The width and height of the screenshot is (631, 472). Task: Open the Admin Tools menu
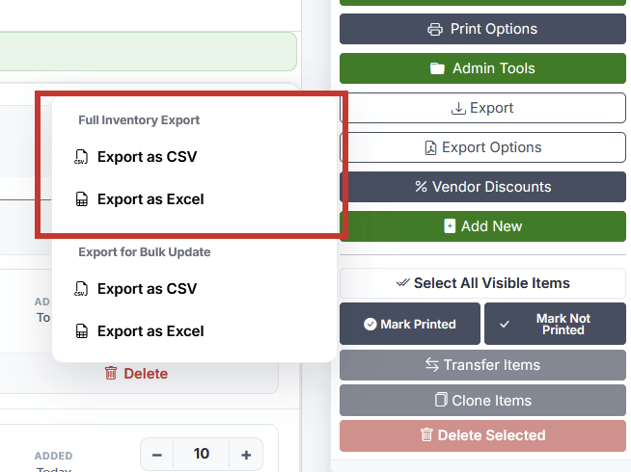point(483,68)
